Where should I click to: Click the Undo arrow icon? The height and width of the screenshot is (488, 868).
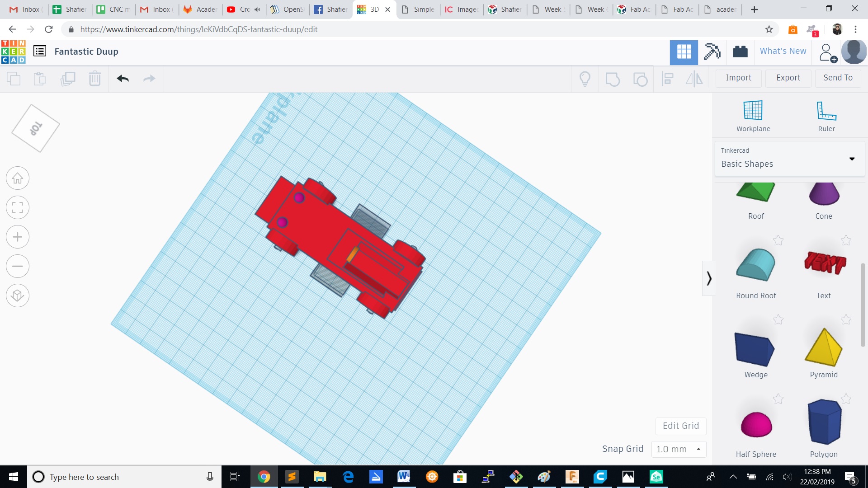pos(122,78)
